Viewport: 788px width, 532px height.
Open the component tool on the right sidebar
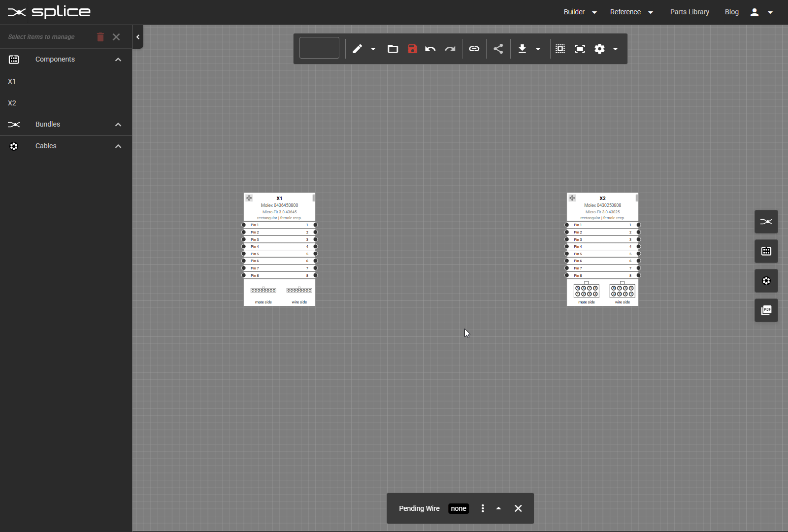766,251
